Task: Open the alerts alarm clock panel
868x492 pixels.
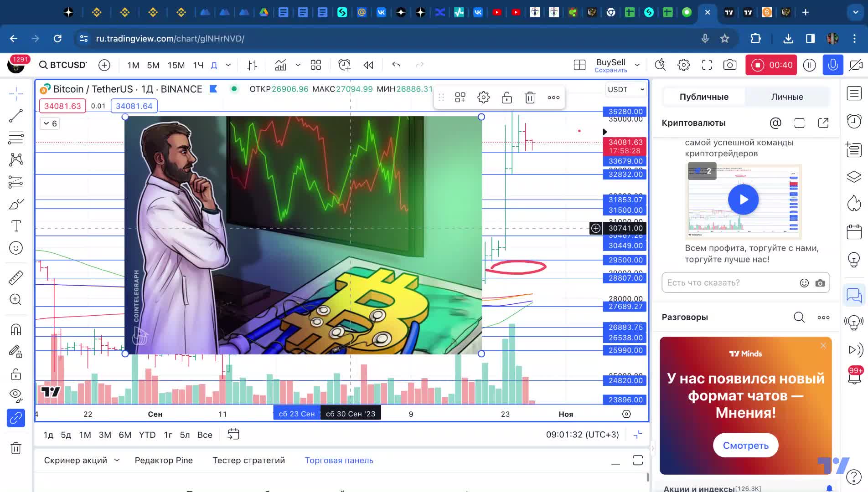Action: click(x=854, y=121)
